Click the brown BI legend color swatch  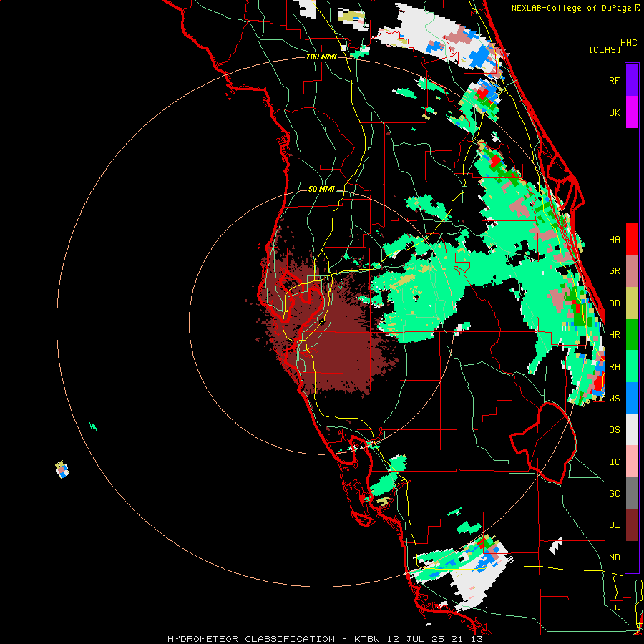click(632, 525)
